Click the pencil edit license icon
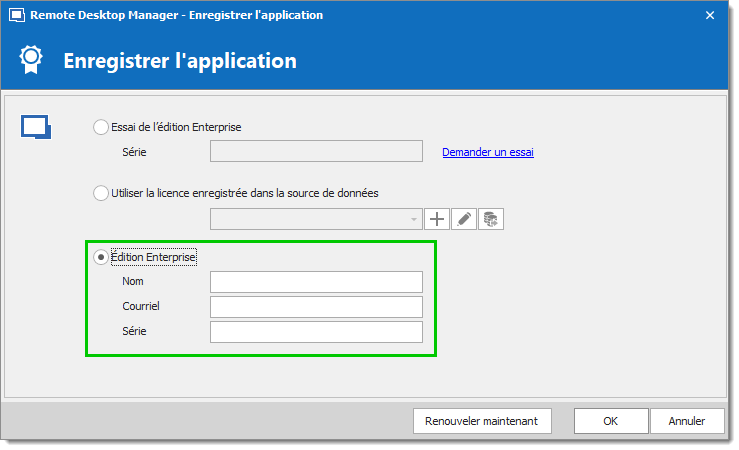The width and height of the screenshot is (739, 450). point(464,219)
